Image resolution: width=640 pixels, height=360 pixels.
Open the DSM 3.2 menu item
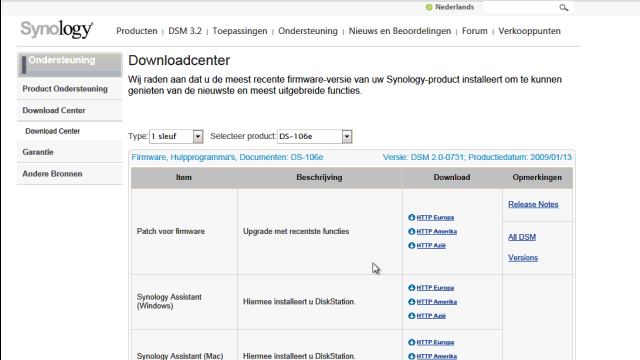(x=185, y=31)
